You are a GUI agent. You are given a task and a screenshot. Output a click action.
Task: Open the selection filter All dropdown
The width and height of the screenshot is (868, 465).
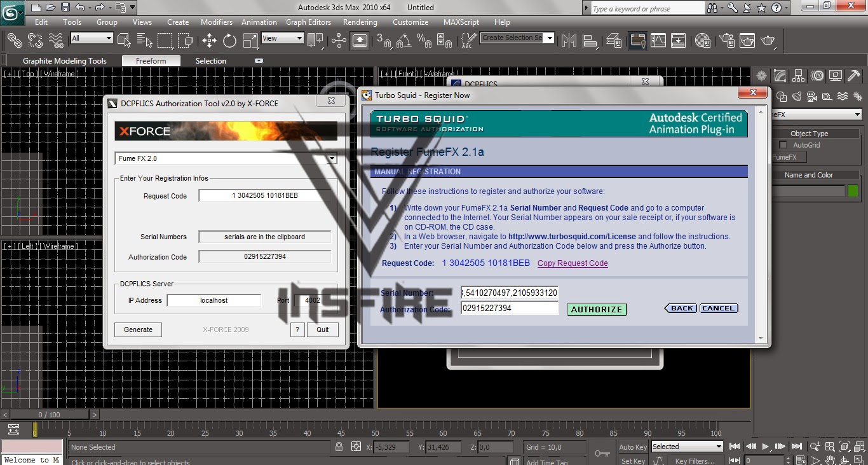(x=92, y=38)
